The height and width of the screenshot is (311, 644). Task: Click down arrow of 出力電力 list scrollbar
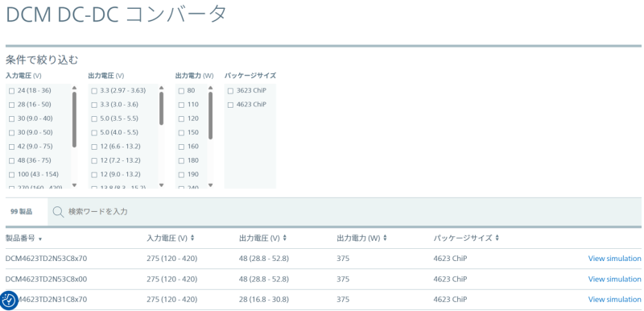coord(211,185)
